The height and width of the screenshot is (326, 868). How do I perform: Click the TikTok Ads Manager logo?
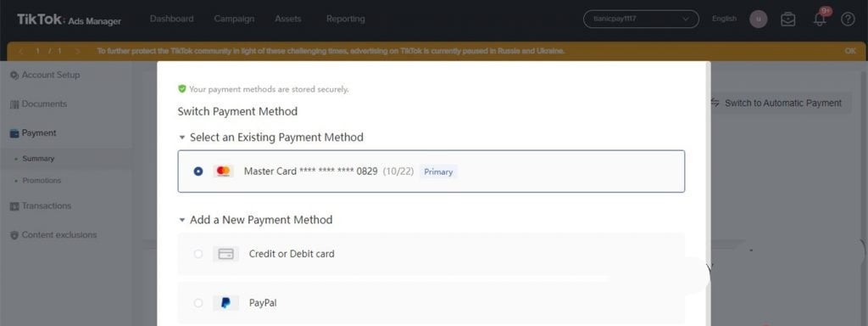click(x=69, y=20)
